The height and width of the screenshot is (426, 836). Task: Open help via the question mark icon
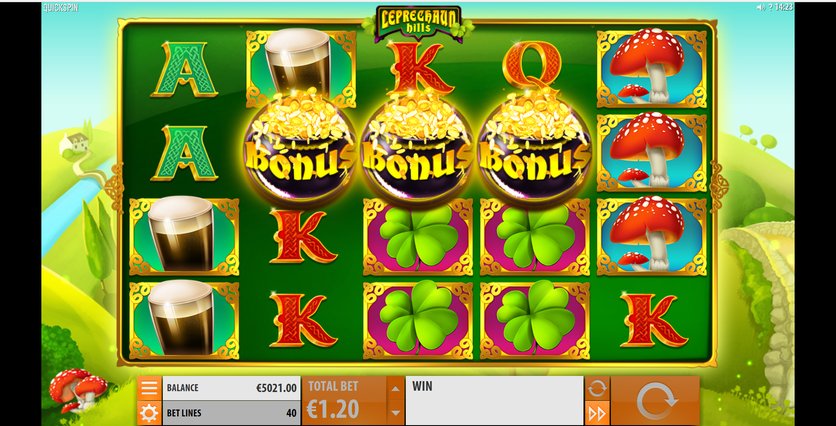[771, 7]
